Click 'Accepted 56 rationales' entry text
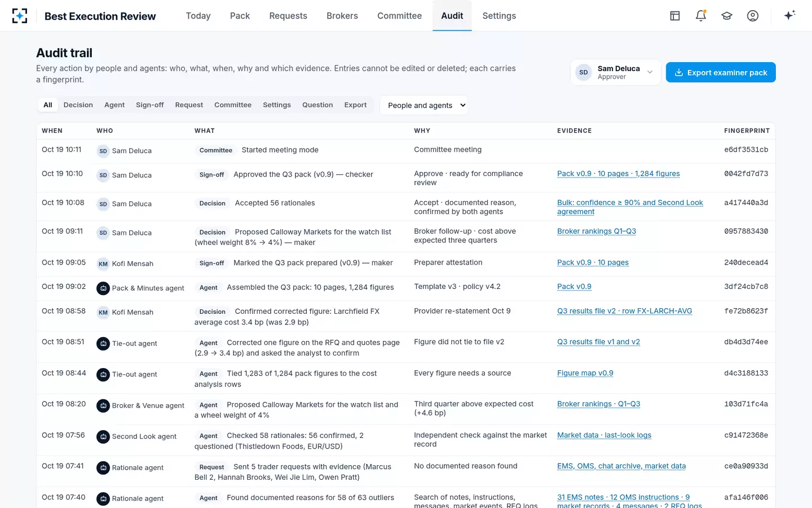 pyautogui.click(x=275, y=203)
